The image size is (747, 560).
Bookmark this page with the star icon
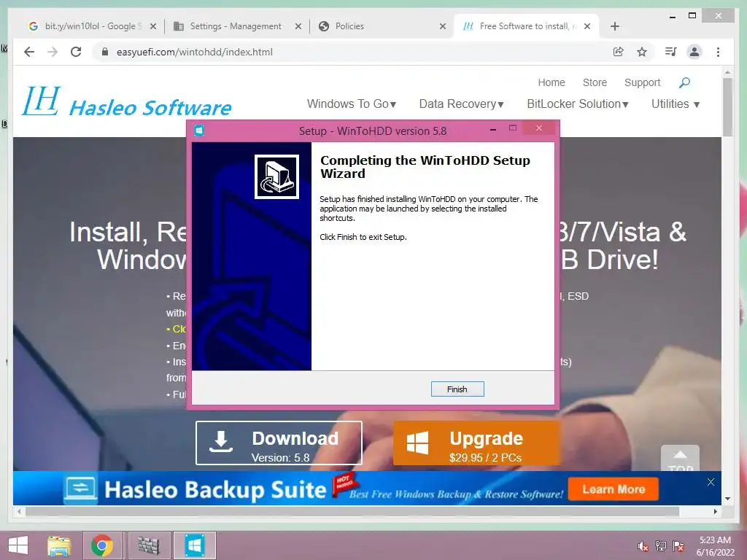pyautogui.click(x=642, y=52)
